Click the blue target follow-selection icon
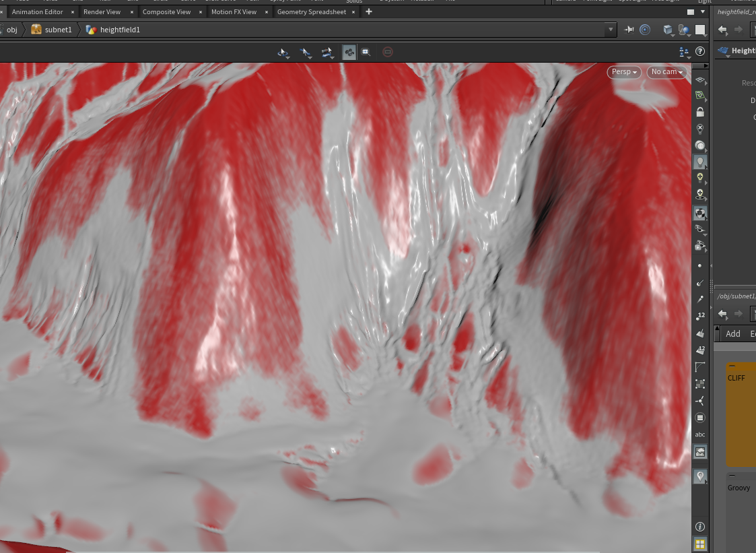Viewport: 756px width, 553px height. coord(645,30)
